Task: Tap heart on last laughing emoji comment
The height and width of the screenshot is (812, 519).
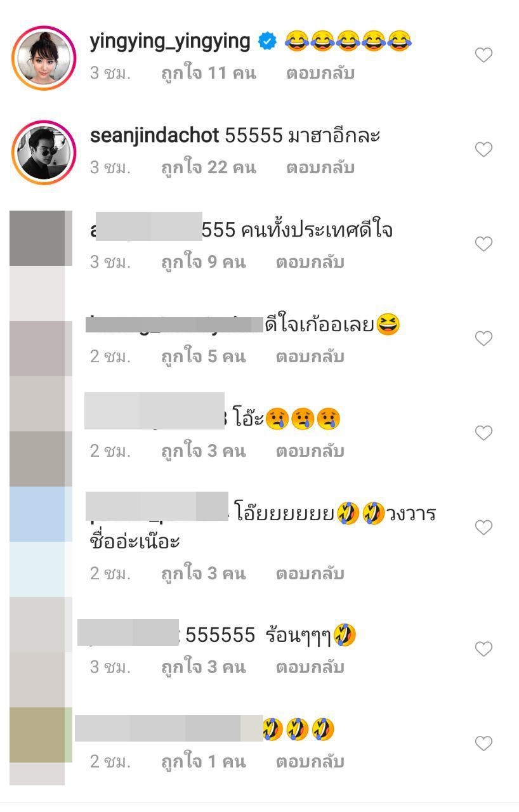Action: click(484, 743)
